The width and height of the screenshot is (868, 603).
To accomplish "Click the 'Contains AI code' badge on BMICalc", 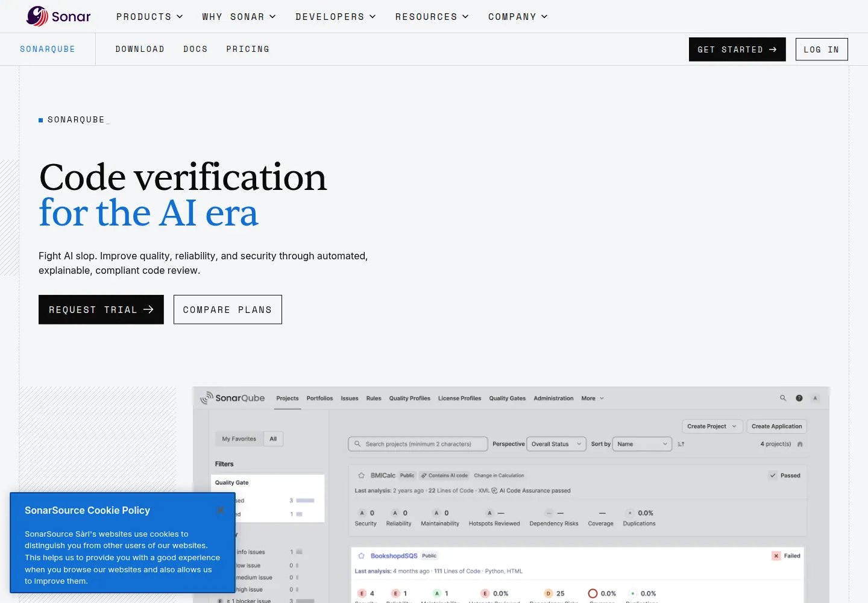I will point(444,475).
